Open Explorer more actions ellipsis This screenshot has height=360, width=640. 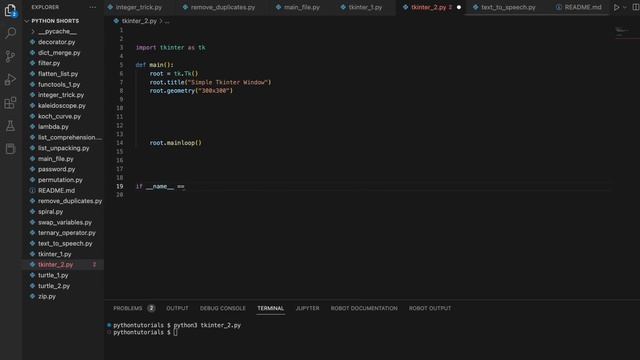pos(93,7)
